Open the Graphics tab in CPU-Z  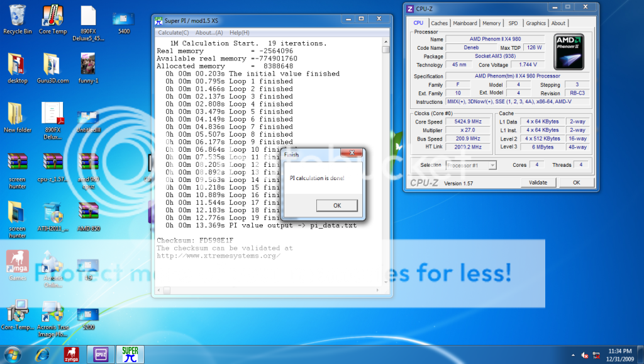pyautogui.click(x=536, y=23)
